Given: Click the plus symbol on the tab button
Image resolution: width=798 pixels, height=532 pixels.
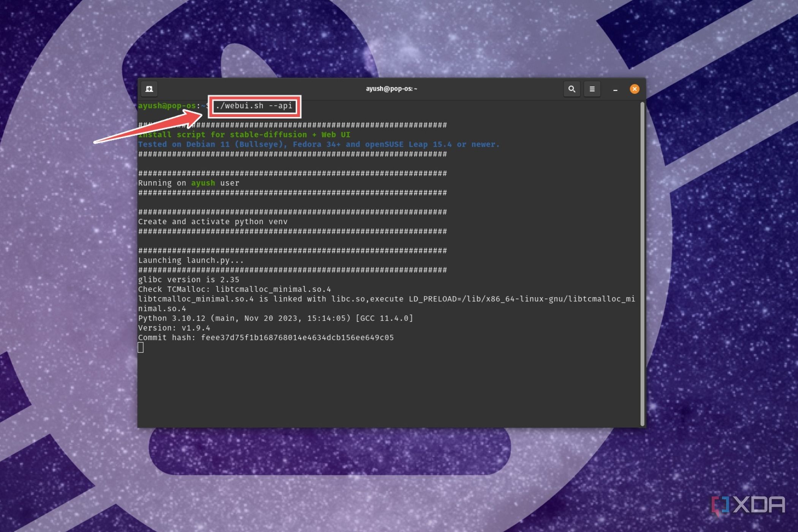Looking at the screenshot, I should [x=149, y=89].
